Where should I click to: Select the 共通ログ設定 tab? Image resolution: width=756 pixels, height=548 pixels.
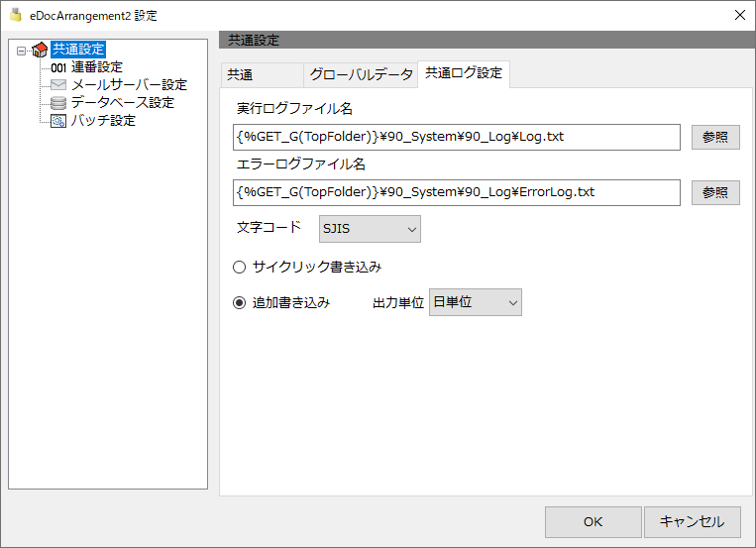tap(464, 73)
